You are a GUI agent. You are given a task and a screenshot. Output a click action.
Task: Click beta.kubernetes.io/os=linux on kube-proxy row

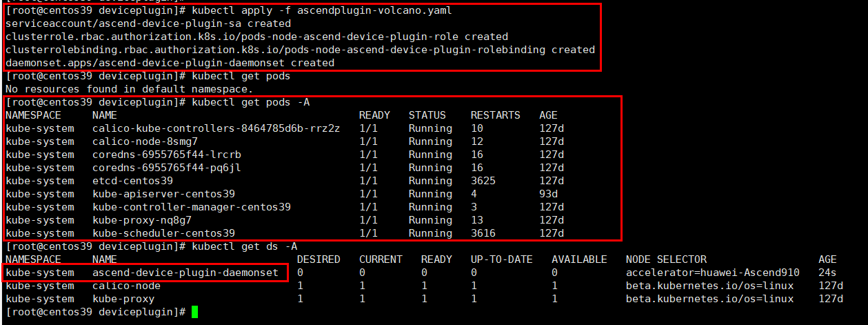709,299
